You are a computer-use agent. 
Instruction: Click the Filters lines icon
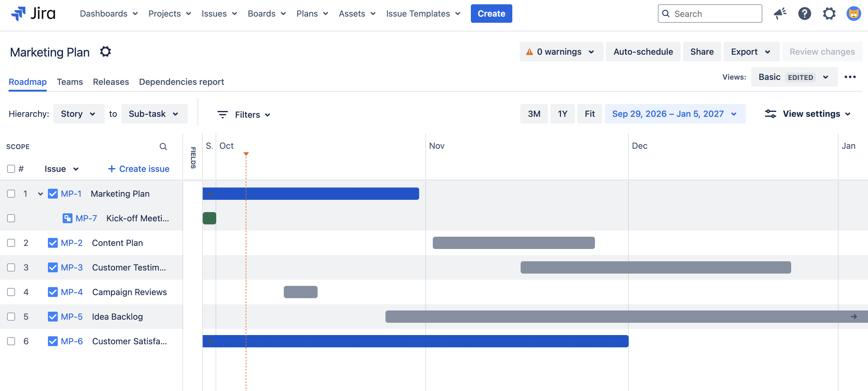pos(222,114)
